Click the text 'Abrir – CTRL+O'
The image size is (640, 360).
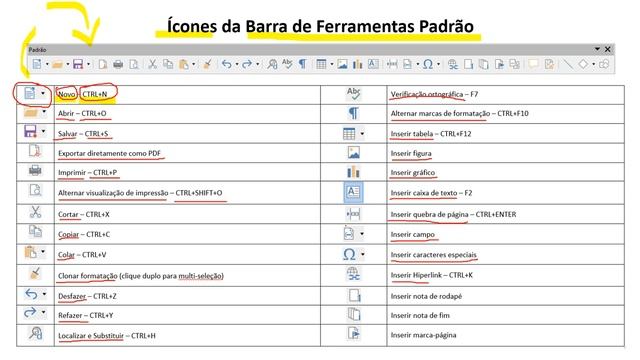coord(82,113)
